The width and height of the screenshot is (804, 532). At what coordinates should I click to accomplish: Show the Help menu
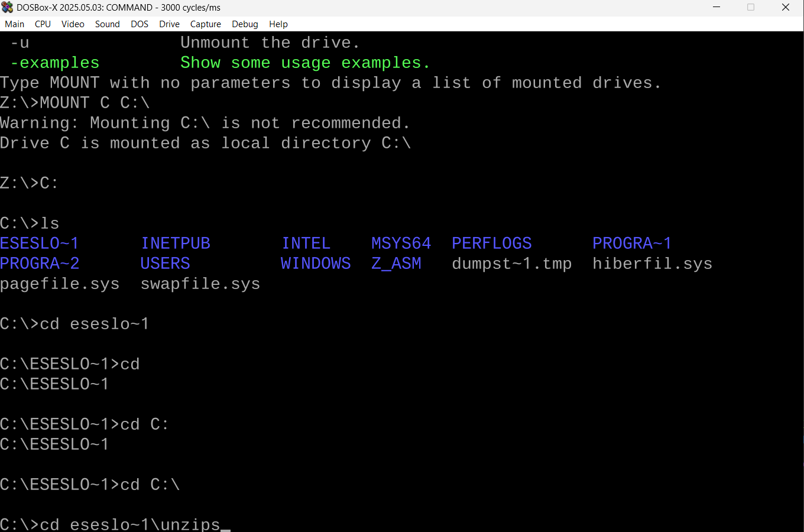coord(278,24)
